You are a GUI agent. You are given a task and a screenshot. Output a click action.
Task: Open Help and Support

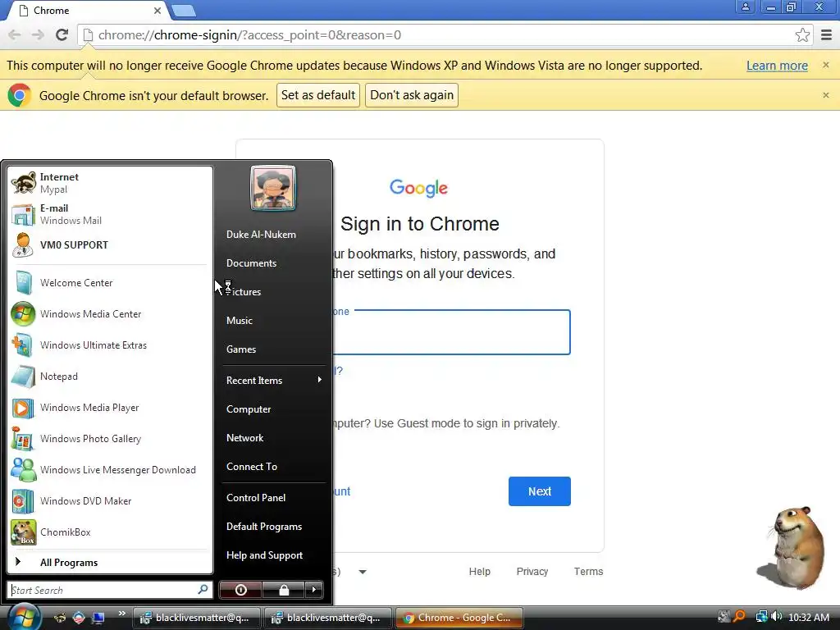(265, 555)
